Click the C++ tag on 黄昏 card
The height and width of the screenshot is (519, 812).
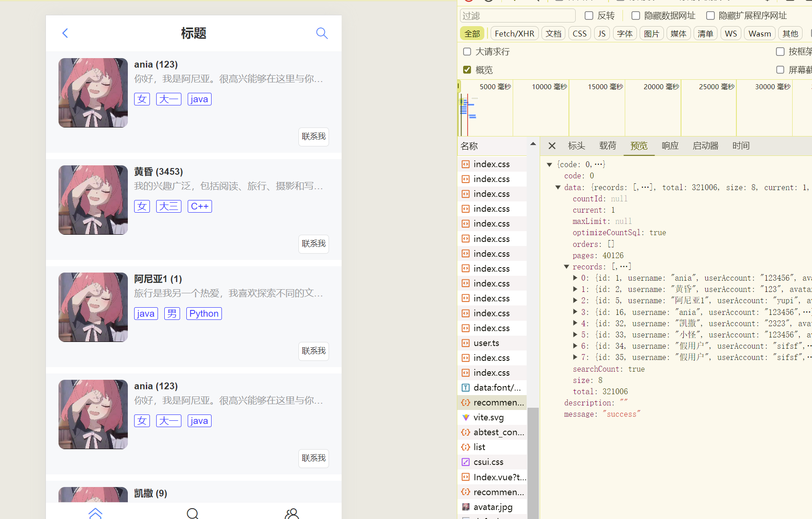click(200, 206)
